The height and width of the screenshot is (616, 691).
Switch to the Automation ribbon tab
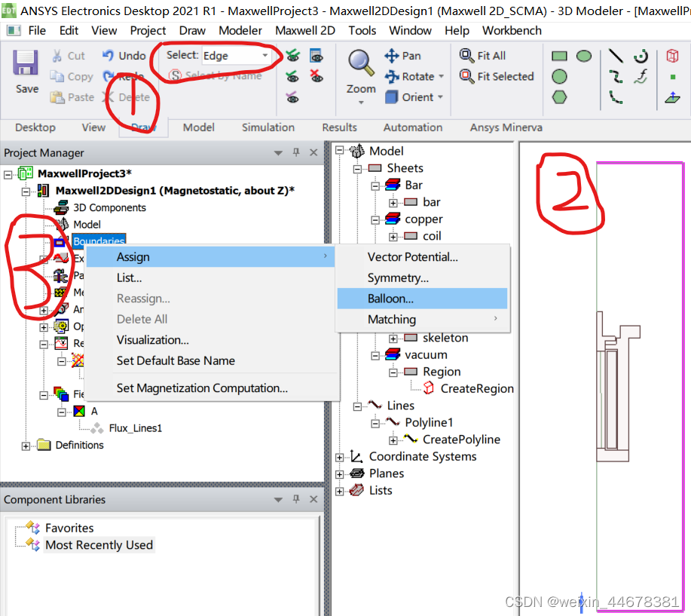click(412, 127)
